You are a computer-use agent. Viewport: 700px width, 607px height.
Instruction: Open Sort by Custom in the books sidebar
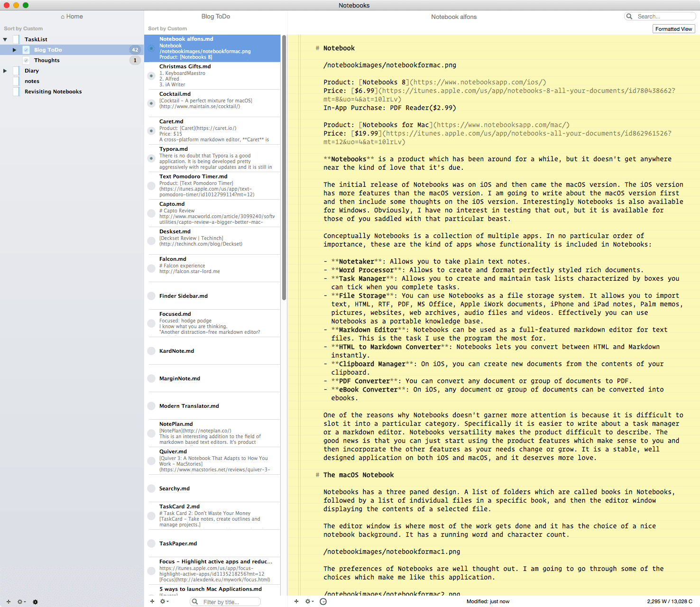click(23, 28)
